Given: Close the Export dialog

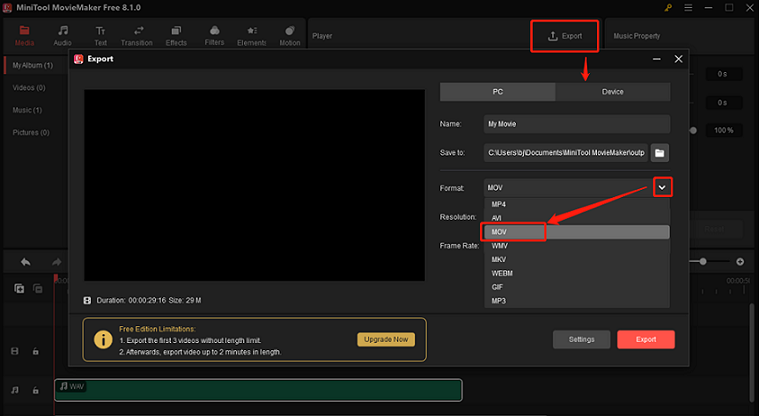Looking at the screenshot, I should [678, 59].
